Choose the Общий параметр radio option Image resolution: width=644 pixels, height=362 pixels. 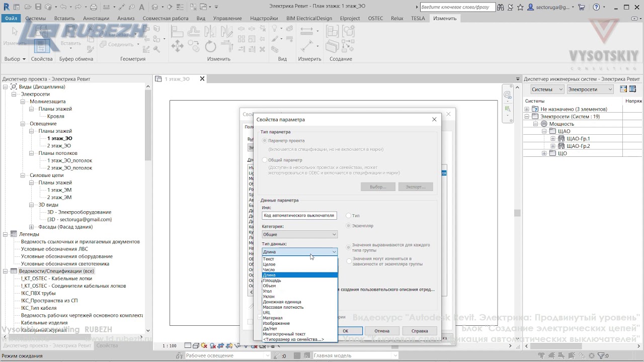(265, 160)
